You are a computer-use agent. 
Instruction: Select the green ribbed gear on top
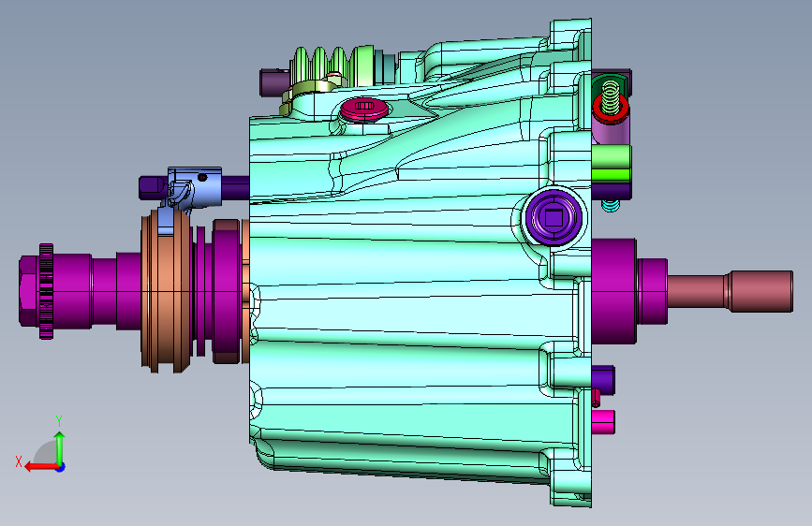pos(332,66)
